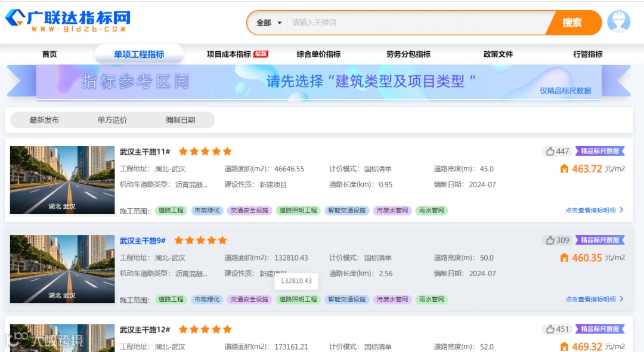Expand the 全部 search category dropdown
This screenshot has width=644, height=352.
tap(269, 23)
